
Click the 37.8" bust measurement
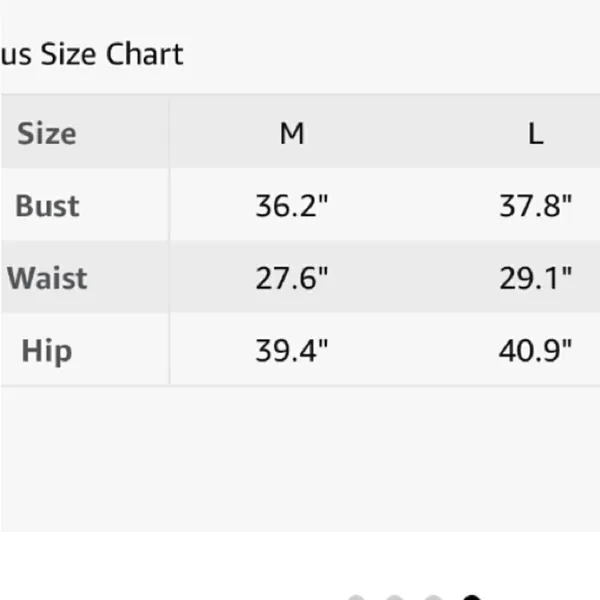(536, 206)
